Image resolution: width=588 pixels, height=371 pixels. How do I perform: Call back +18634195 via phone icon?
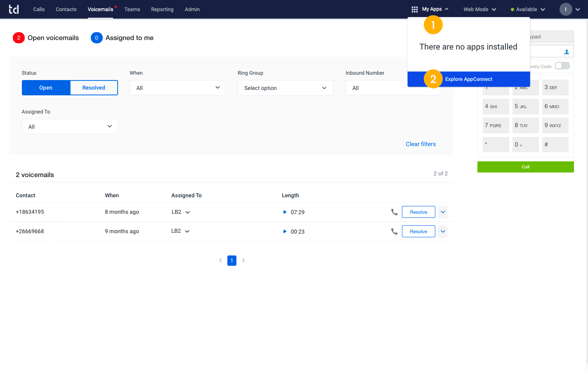394,212
